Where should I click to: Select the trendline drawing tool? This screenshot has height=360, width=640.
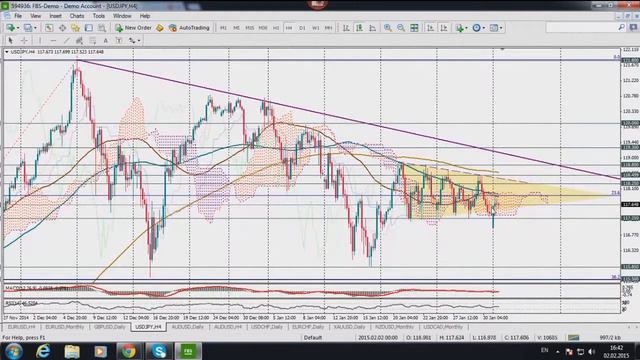[67, 40]
